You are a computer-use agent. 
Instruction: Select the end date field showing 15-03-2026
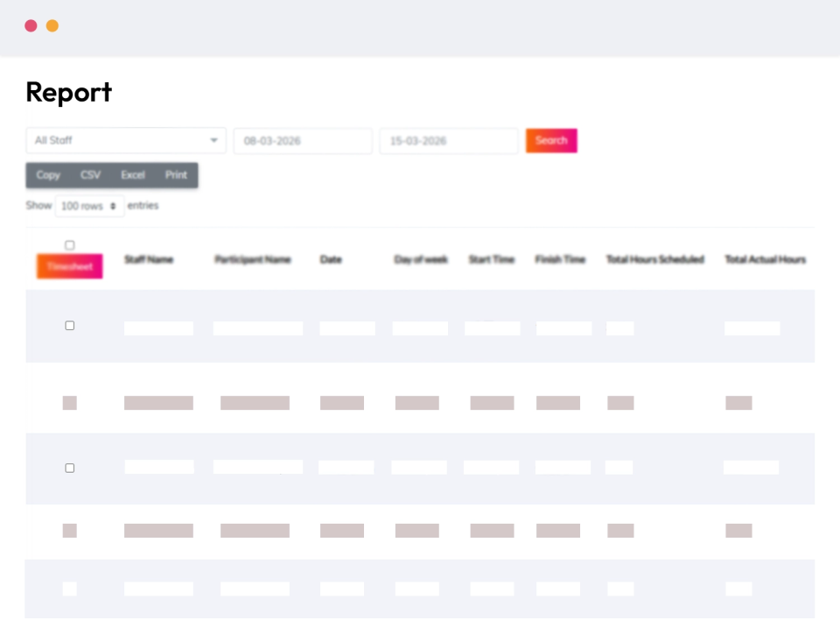tap(449, 140)
